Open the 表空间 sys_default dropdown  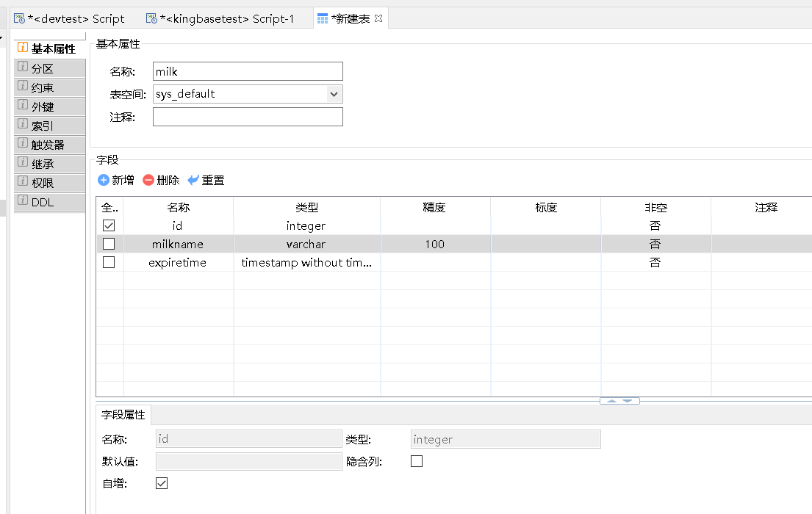pos(334,94)
